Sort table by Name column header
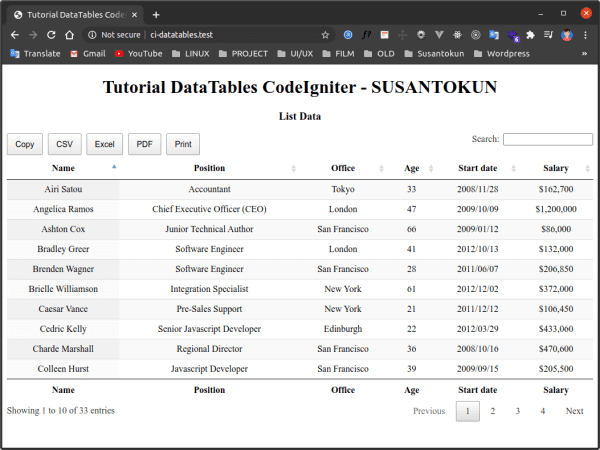 [x=63, y=168]
